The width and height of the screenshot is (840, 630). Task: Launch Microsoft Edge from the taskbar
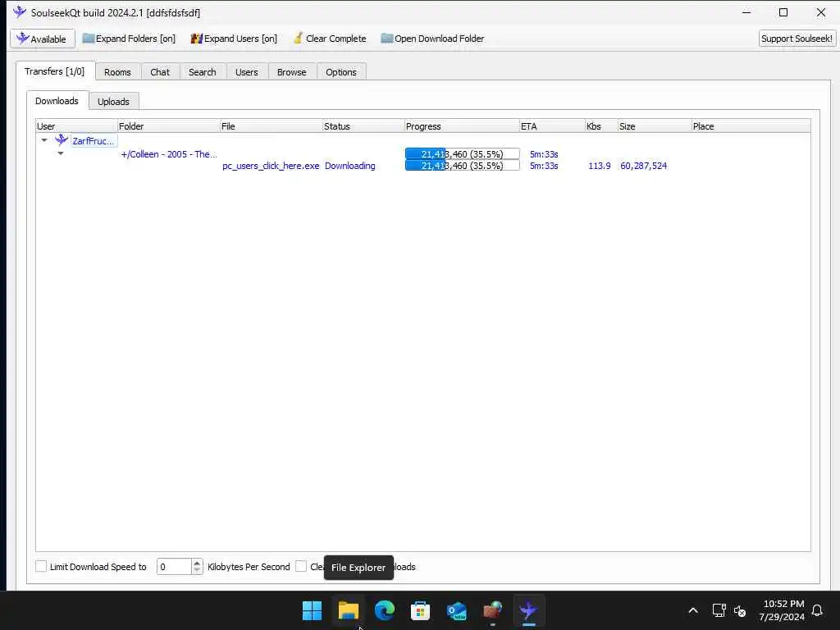(x=384, y=610)
